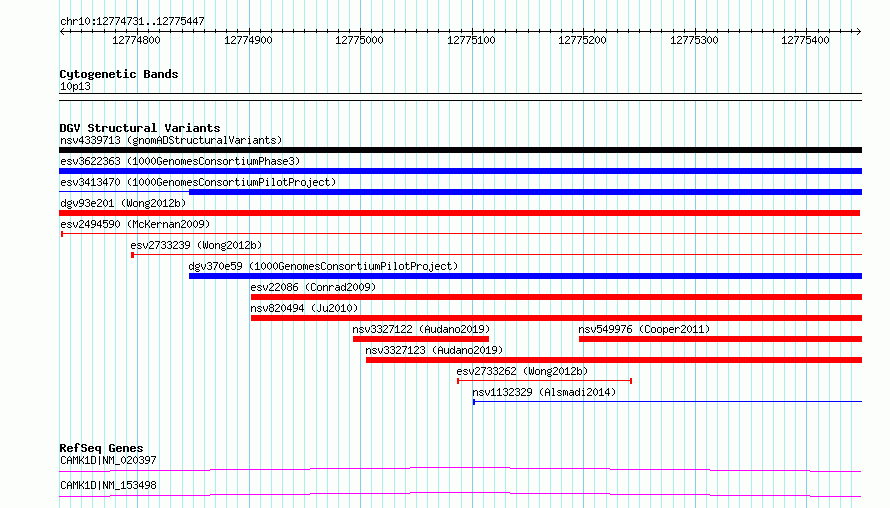890x508 pixels.
Task: Click the thin red line of esv2733239
Action: click(497, 255)
